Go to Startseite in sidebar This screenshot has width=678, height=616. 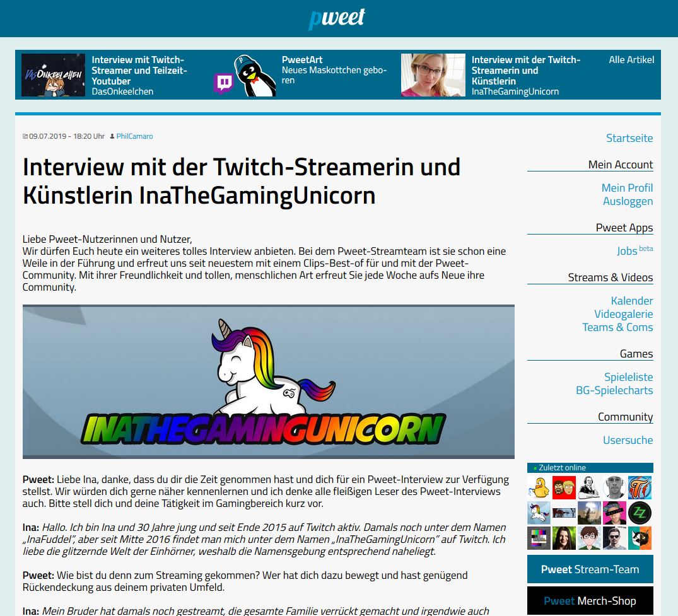click(629, 138)
